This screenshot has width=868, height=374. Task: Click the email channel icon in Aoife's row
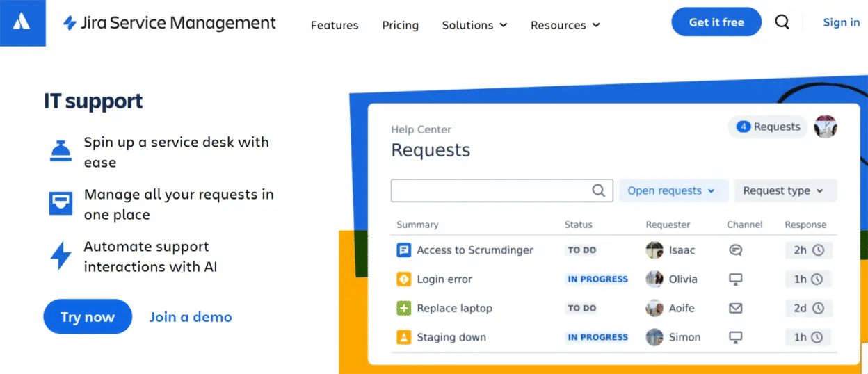tap(735, 308)
